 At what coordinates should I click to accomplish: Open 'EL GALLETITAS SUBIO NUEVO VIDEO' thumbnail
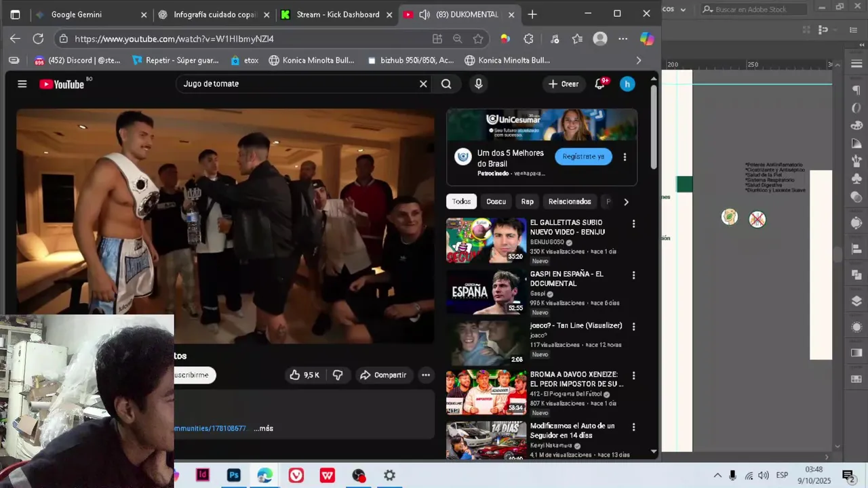(x=486, y=241)
